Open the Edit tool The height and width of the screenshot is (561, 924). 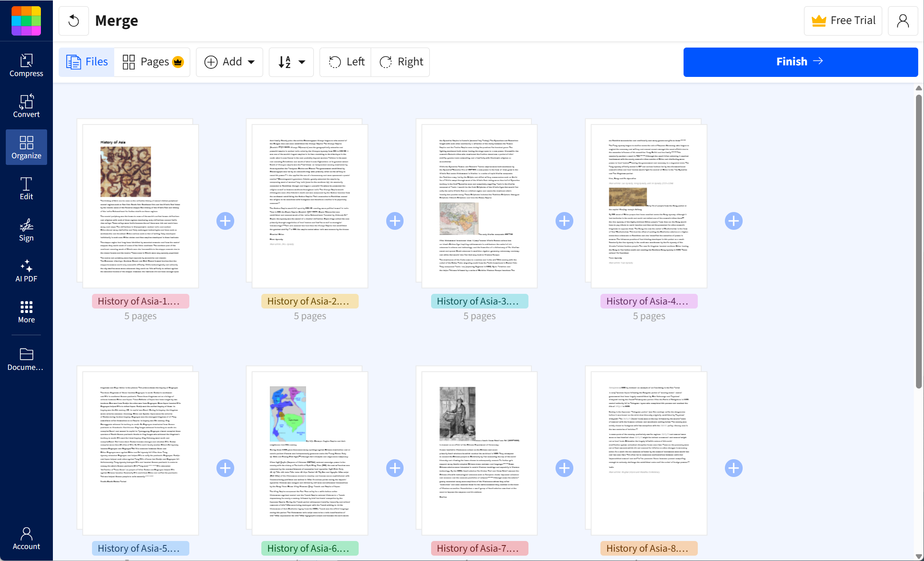pos(26,188)
